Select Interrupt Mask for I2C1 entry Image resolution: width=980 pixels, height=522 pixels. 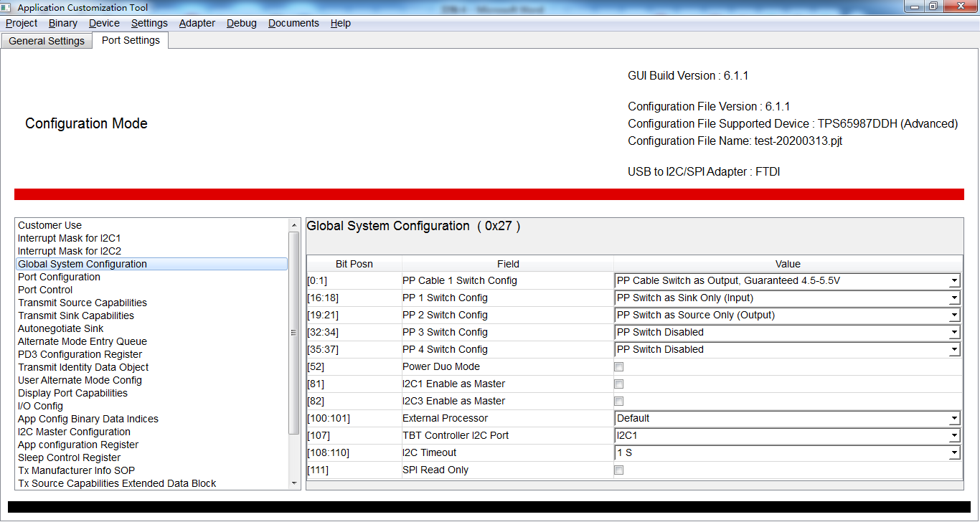click(x=69, y=238)
